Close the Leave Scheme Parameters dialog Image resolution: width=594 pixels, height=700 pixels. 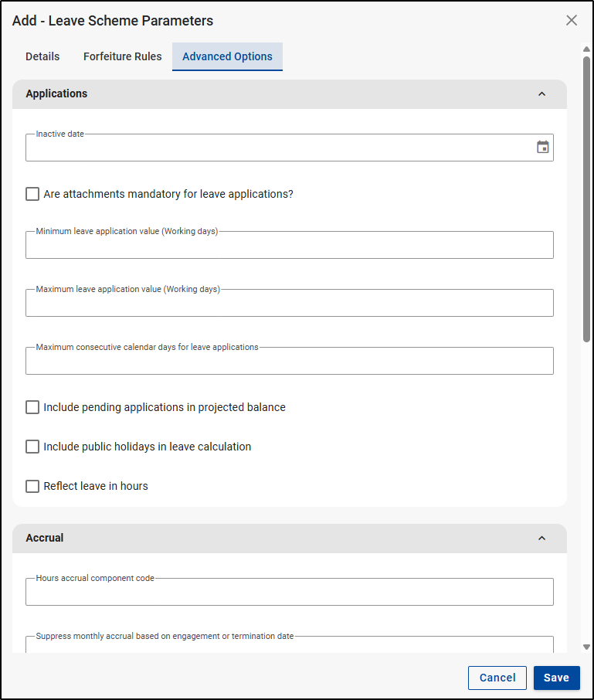point(572,20)
